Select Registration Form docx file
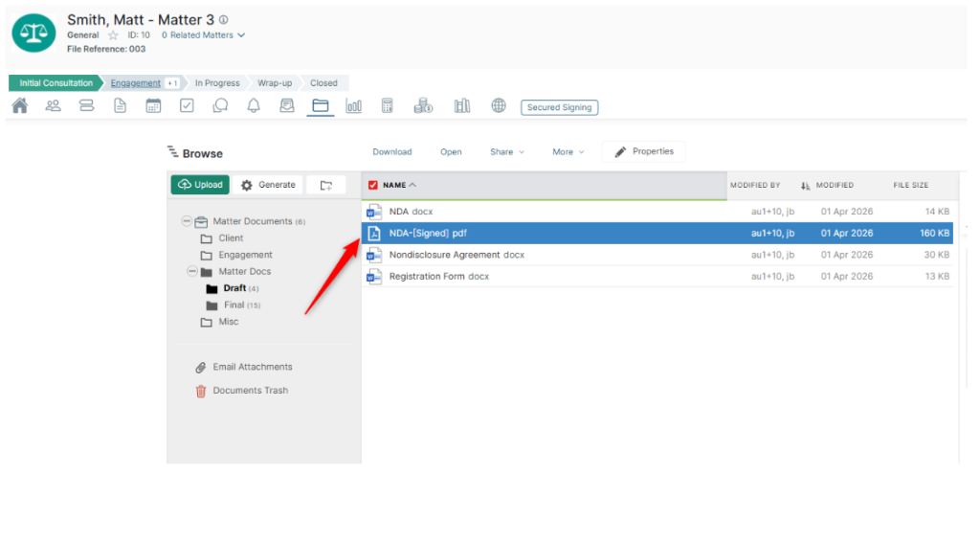980x542 pixels. 657,277
